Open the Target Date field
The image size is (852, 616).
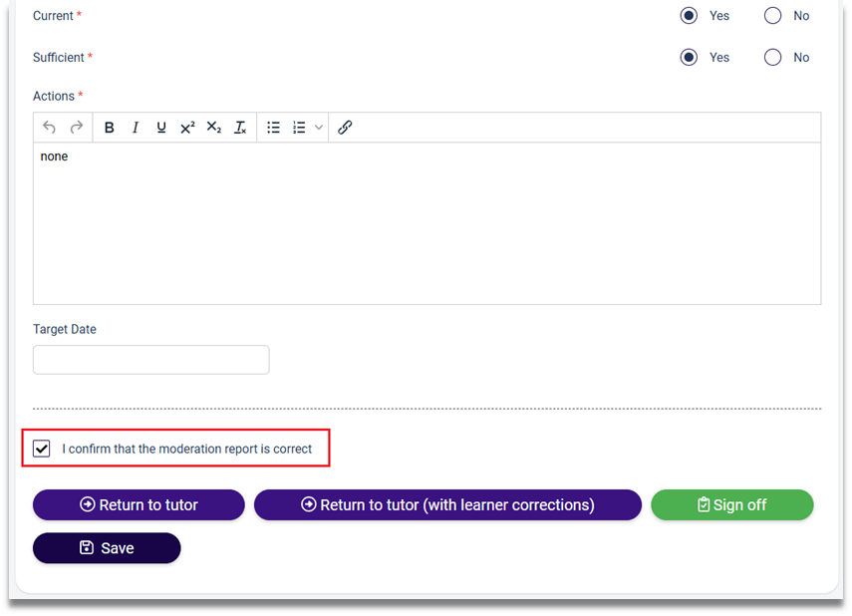point(151,360)
